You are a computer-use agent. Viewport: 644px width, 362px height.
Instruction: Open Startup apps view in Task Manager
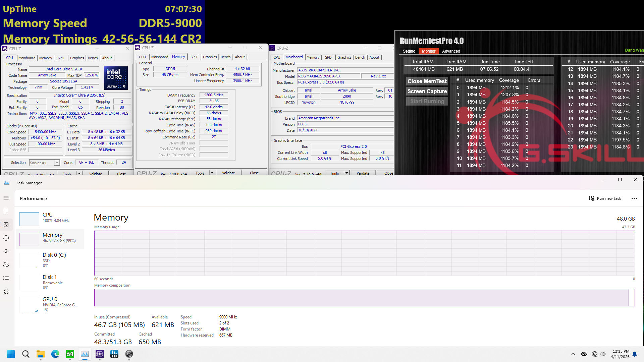click(x=6, y=251)
